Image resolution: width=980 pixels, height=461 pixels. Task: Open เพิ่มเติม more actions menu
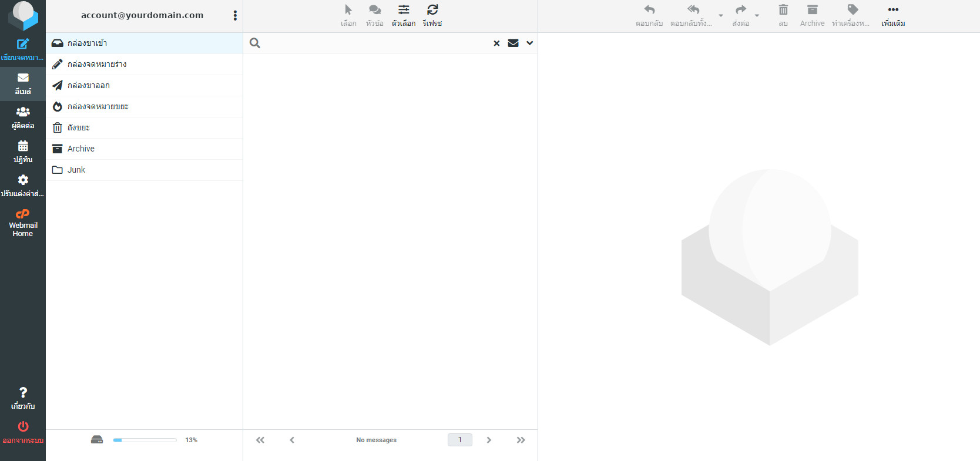tap(893, 16)
